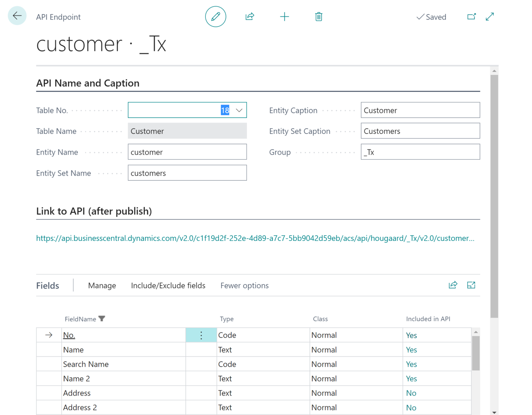Open the Table No. dropdown

click(x=239, y=110)
